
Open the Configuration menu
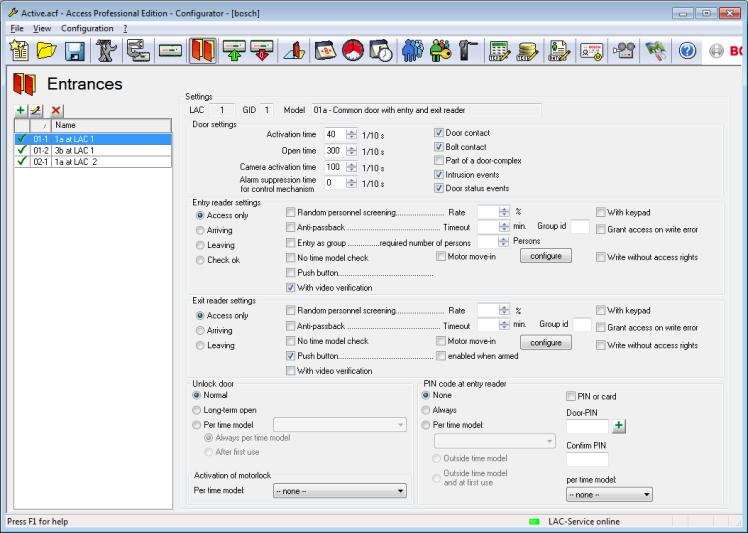87,29
